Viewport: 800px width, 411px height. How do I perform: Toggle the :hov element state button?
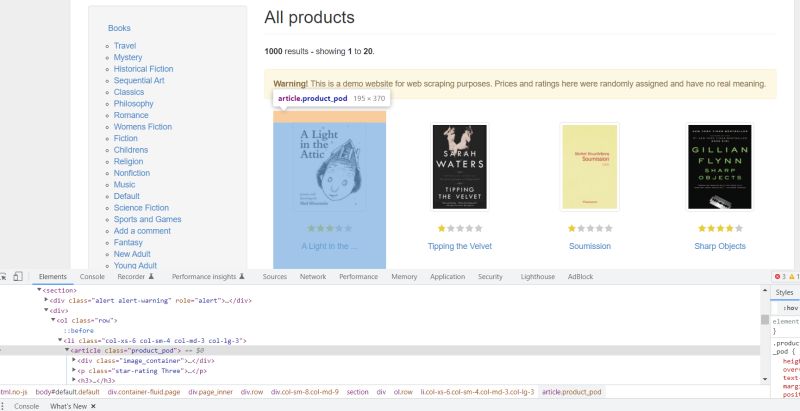(x=790, y=308)
